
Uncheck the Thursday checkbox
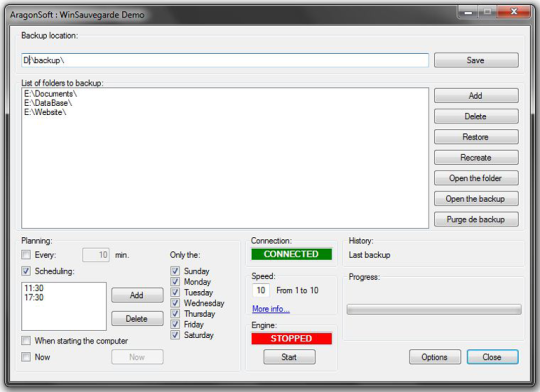pyautogui.click(x=175, y=313)
